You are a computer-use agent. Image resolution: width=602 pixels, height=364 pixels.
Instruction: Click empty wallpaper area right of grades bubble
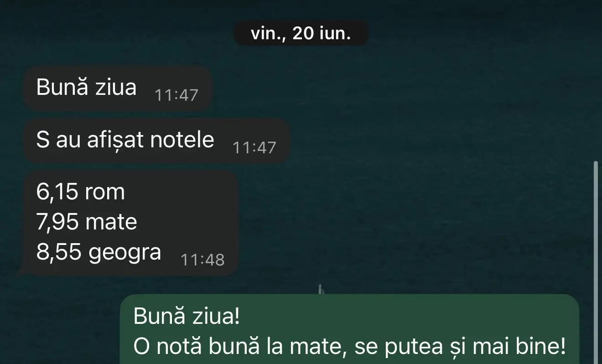(410, 219)
